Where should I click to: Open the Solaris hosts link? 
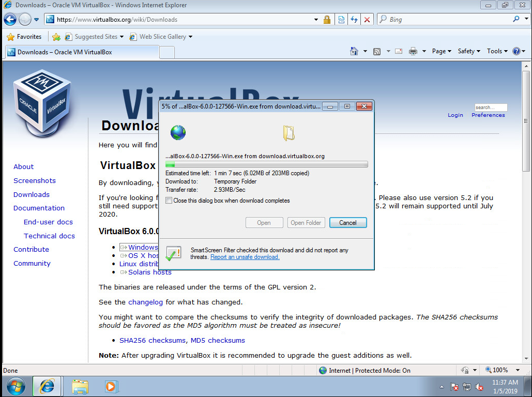(x=149, y=272)
